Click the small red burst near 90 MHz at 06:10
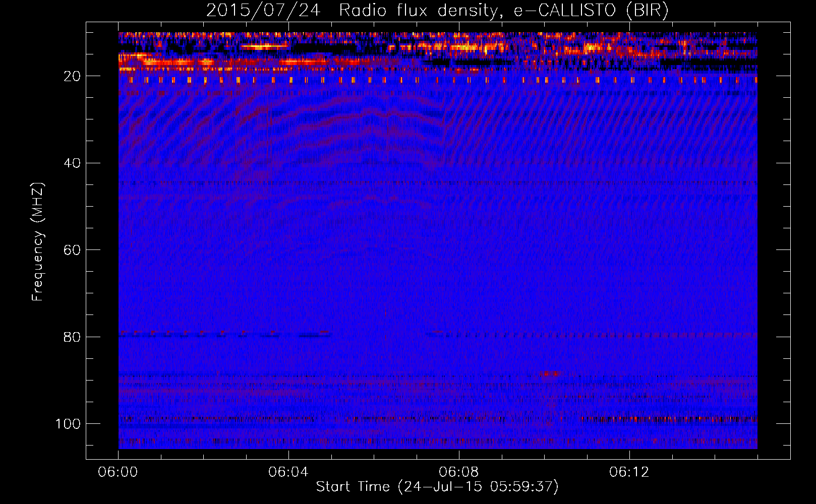 pyautogui.click(x=549, y=373)
